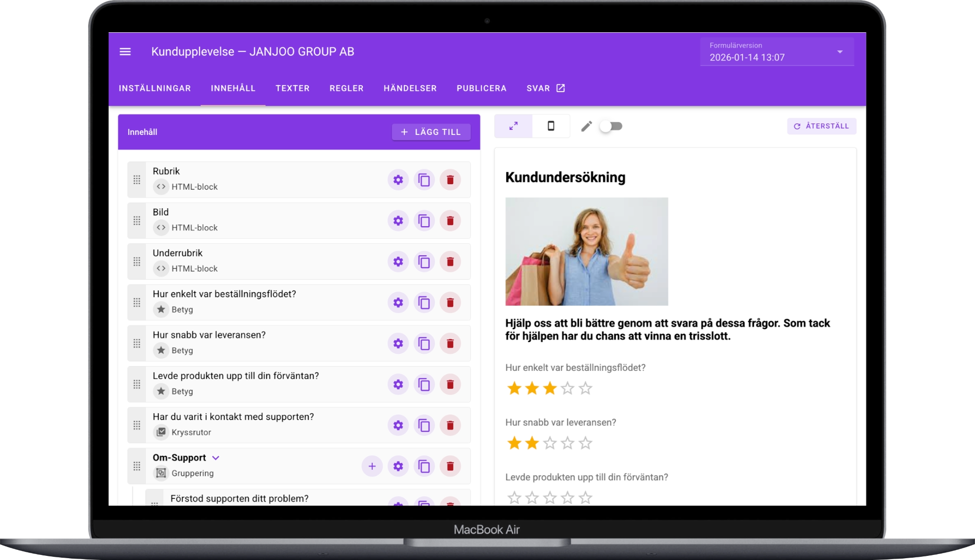Collapse the Om-Support group chevron
The height and width of the screenshot is (560, 975).
216,458
